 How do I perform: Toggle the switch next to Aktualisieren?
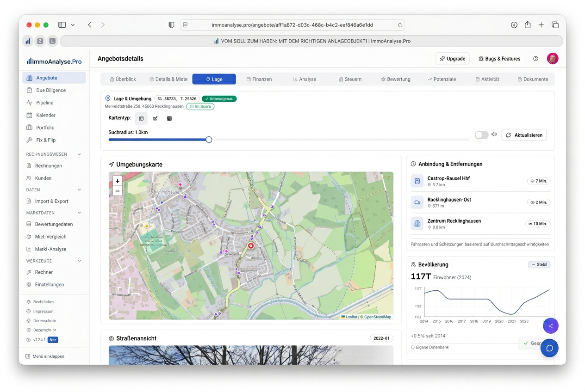coord(481,135)
